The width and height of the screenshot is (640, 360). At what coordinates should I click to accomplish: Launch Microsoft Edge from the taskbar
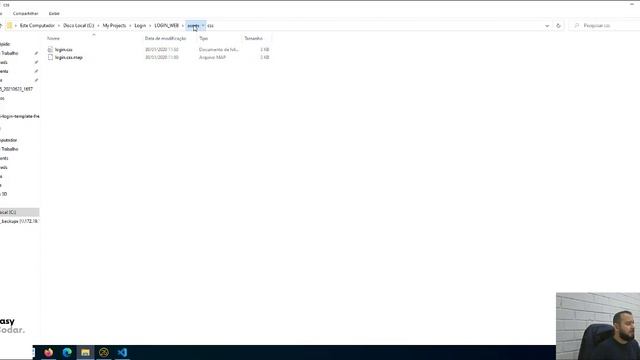coord(67,352)
